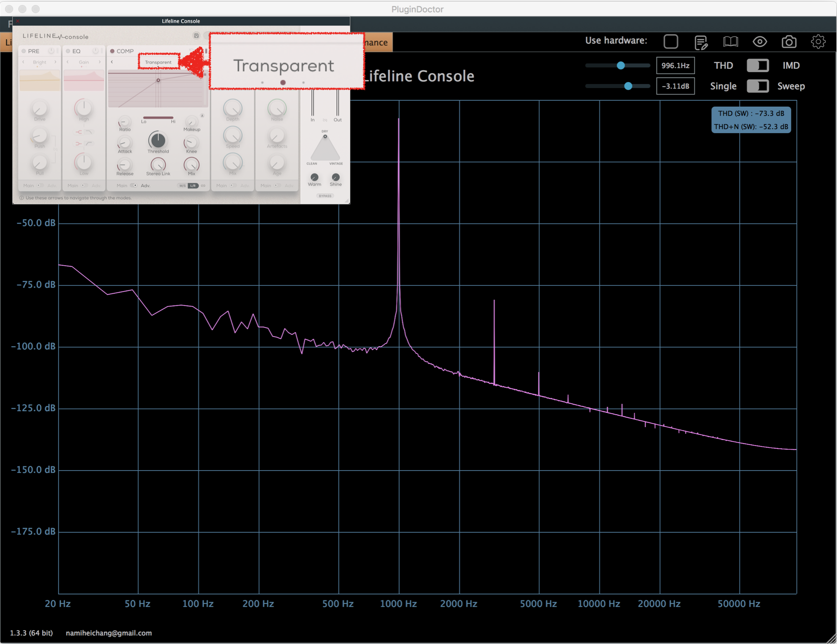
Task: Open PluginDoctor settings gear
Action: [818, 42]
